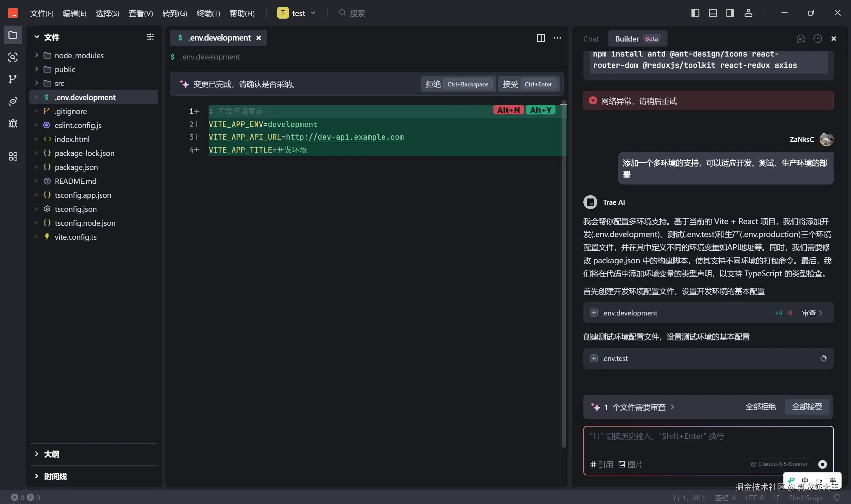Click the split editor icon
The image size is (851, 504).
pyautogui.click(x=541, y=38)
